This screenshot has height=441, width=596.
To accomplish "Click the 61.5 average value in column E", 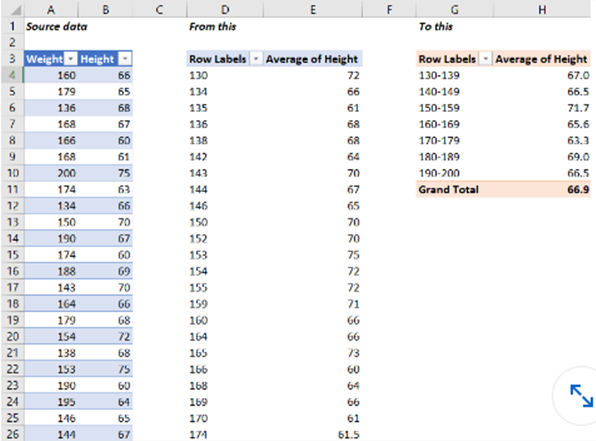I will (x=349, y=434).
